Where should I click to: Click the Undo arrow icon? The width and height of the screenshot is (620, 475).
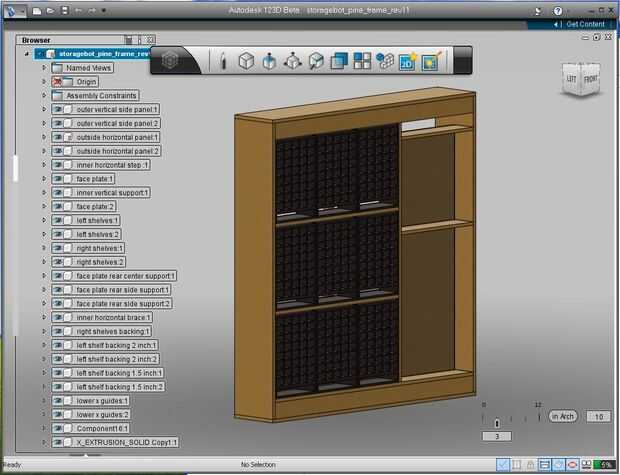coord(78,11)
